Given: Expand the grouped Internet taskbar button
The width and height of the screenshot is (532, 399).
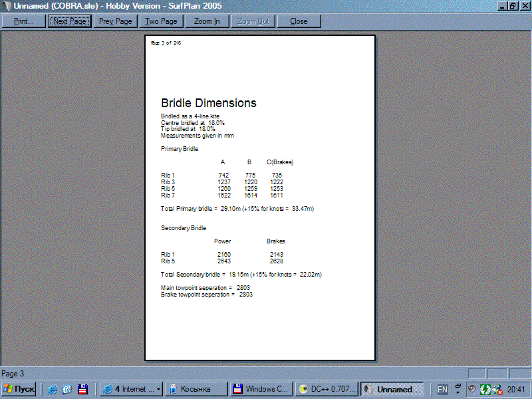Looking at the screenshot, I should (x=131, y=389).
